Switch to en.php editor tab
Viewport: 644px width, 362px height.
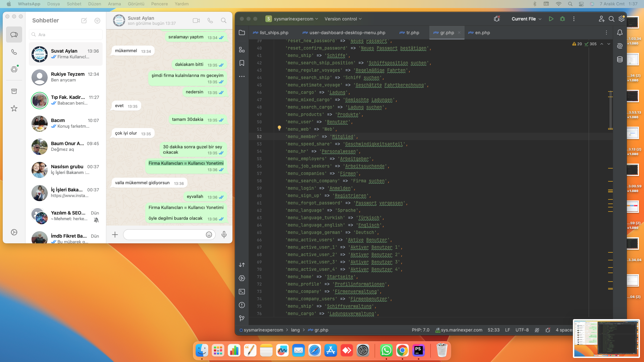pos(479,33)
